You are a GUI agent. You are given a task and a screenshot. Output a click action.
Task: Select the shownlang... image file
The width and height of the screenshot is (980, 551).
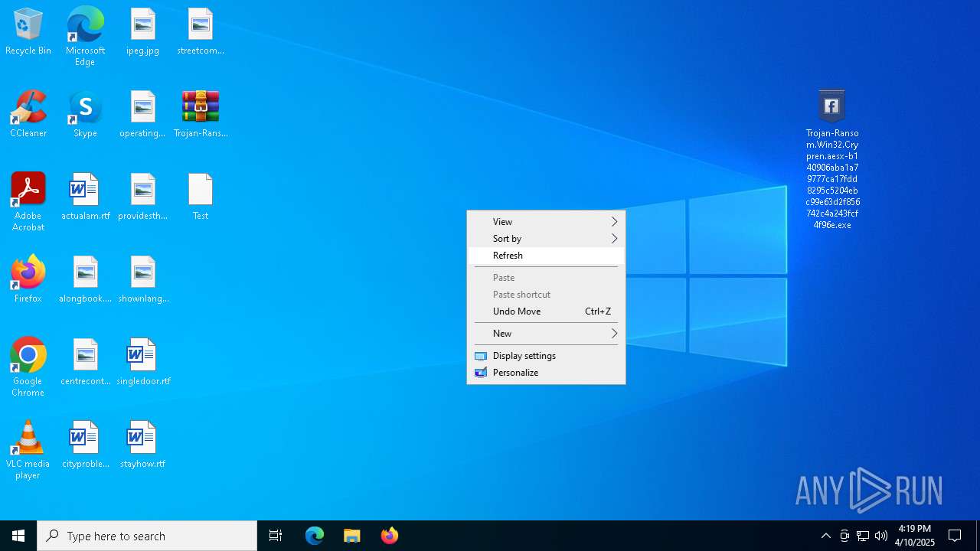click(x=143, y=279)
